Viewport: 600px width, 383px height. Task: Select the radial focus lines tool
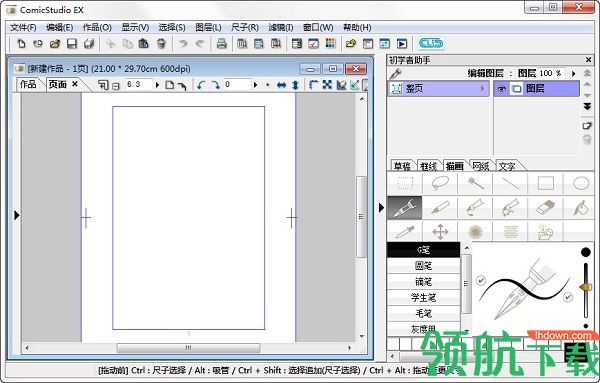475,231
